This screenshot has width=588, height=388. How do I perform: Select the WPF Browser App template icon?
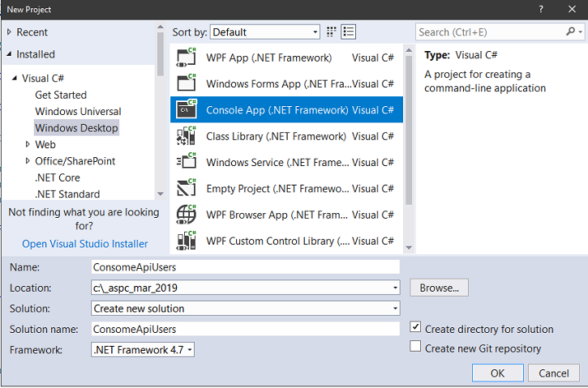[187, 214]
